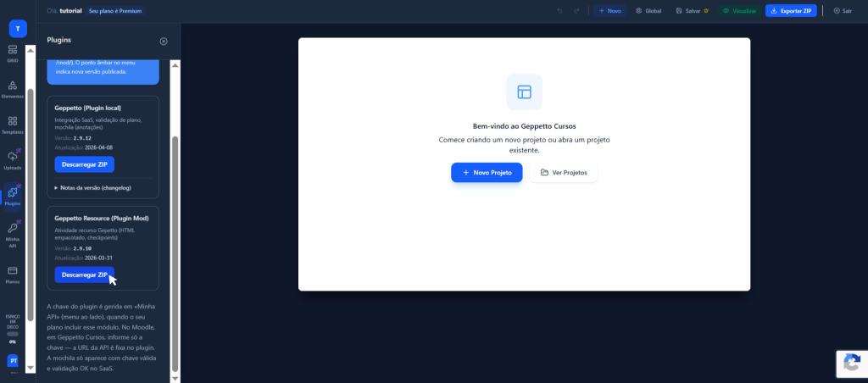Open Global settings in top bar
868x383 pixels.
tap(648, 11)
